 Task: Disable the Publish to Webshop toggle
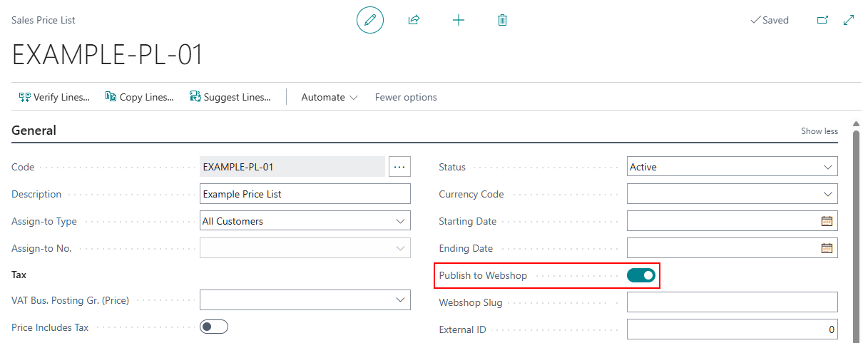tap(641, 275)
